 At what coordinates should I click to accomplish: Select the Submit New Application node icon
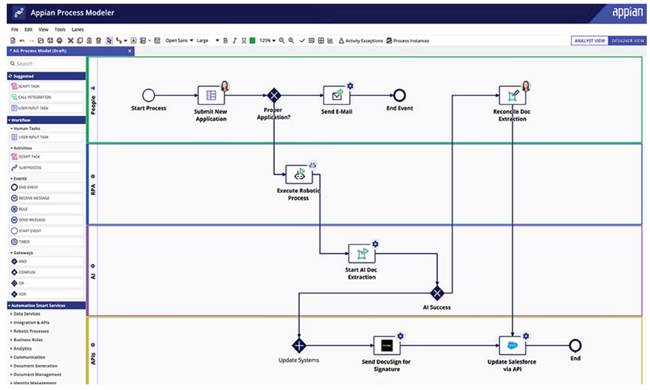click(211, 95)
